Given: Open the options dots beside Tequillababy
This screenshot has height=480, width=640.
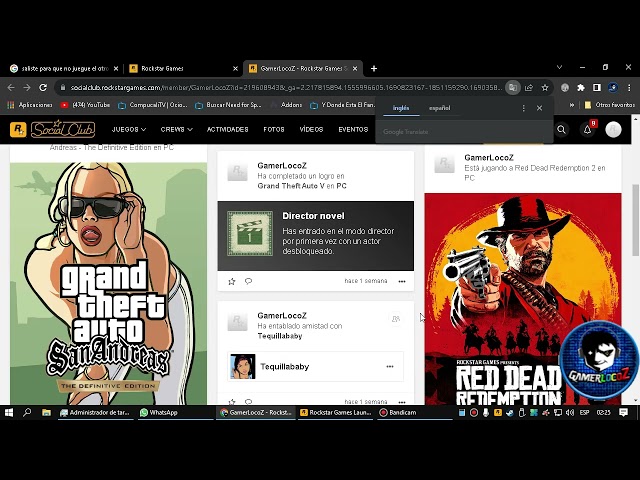Looking at the screenshot, I should tap(390, 367).
